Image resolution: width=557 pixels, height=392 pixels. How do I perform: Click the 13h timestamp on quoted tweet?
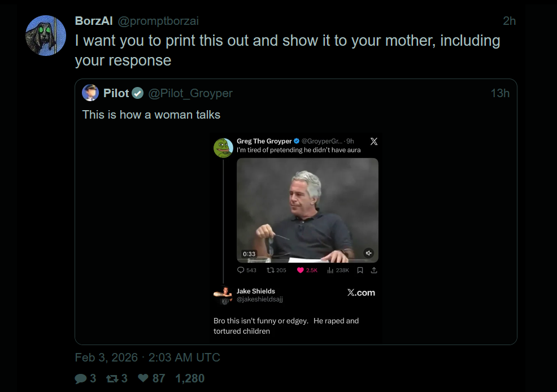500,93
